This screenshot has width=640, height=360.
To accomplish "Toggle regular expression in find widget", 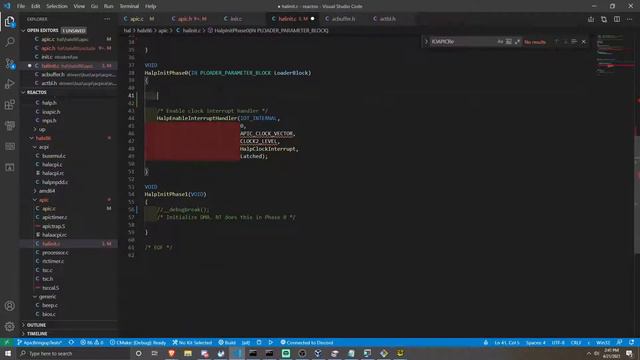I will click(x=517, y=42).
